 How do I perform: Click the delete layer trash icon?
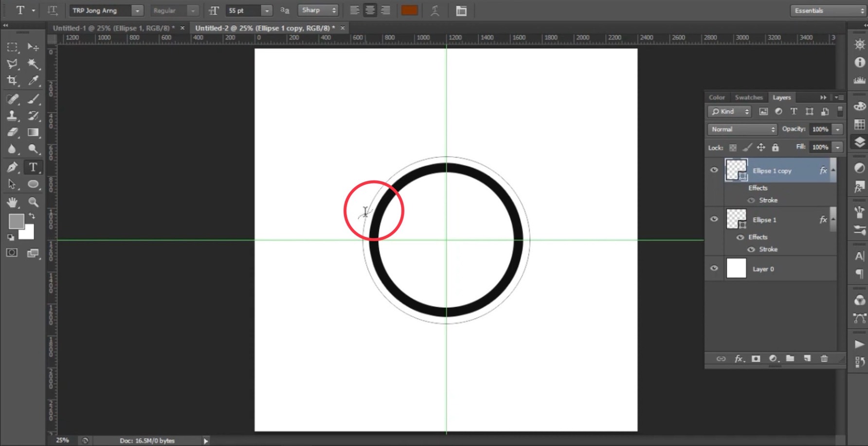(x=824, y=358)
